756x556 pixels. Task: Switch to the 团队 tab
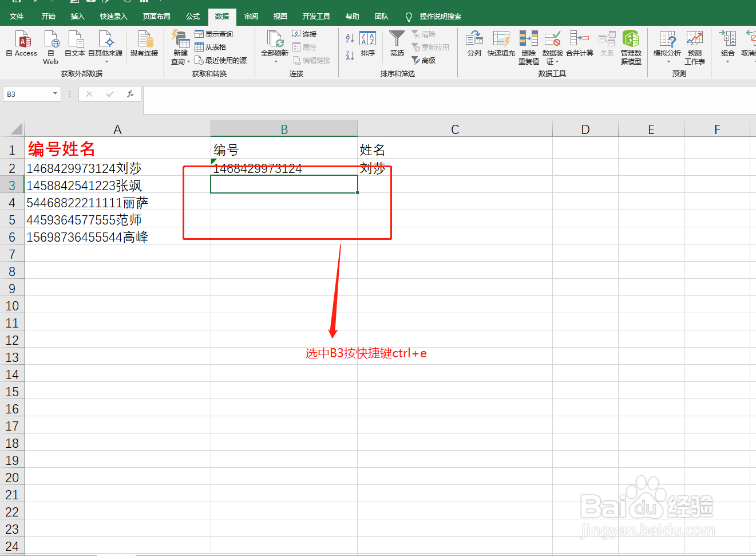[x=382, y=17]
